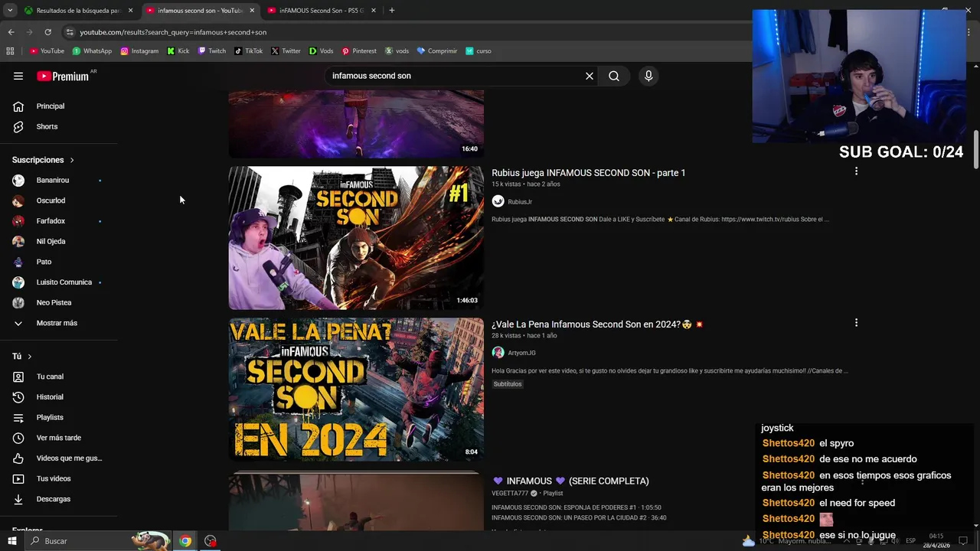
Task: Open the Instagram bookmark
Action: click(x=139, y=51)
